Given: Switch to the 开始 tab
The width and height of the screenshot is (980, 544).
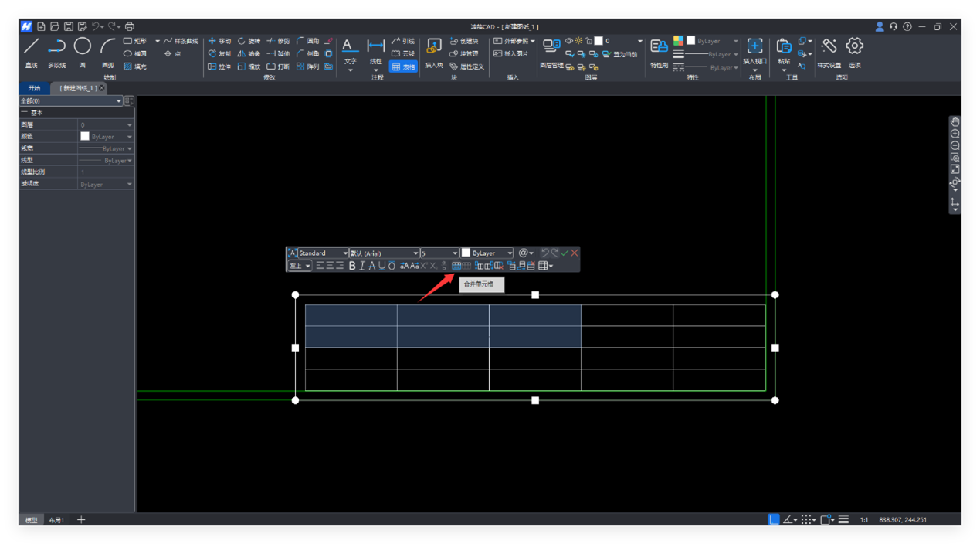Looking at the screenshot, I should (x=34, y=88).
